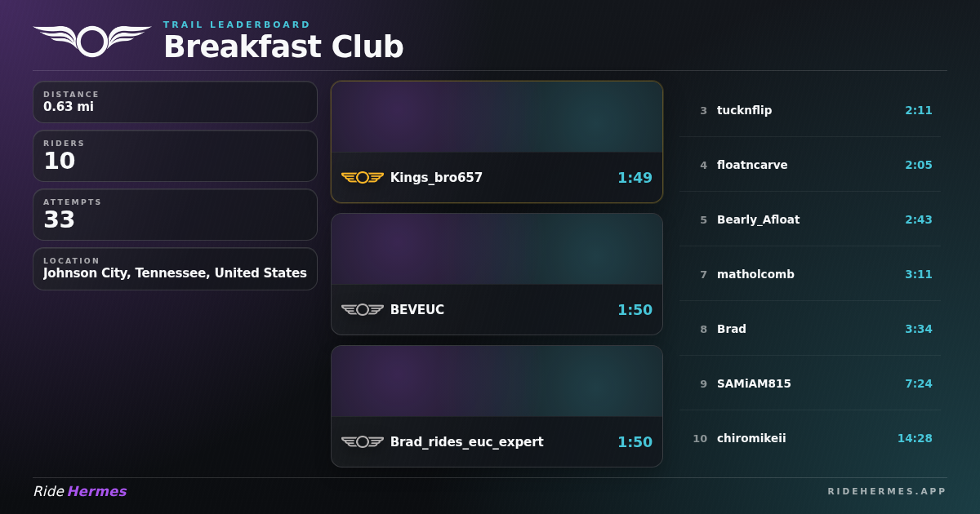Click the Hermes winged logo in header
Viewport: 980px width, 514px height.
(x=91, y=40)
